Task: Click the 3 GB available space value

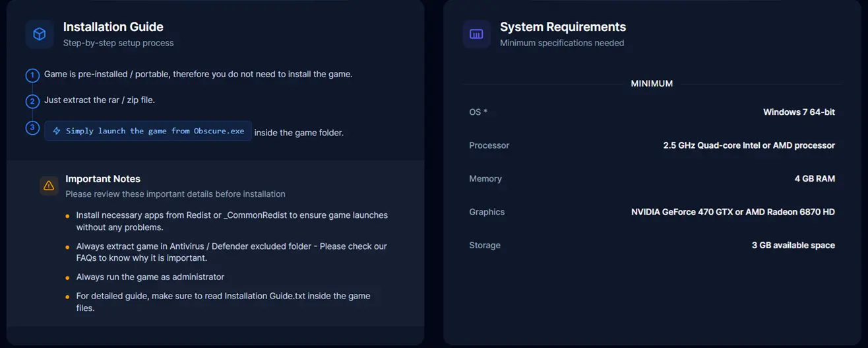Action: pyautogui.click(x=793, y=245)
